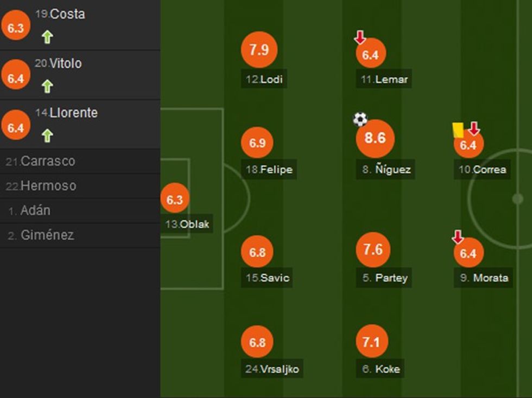532x398 pixels.
Task: Click green sub-on arrow under Vitolo
Action: (47, 86)
